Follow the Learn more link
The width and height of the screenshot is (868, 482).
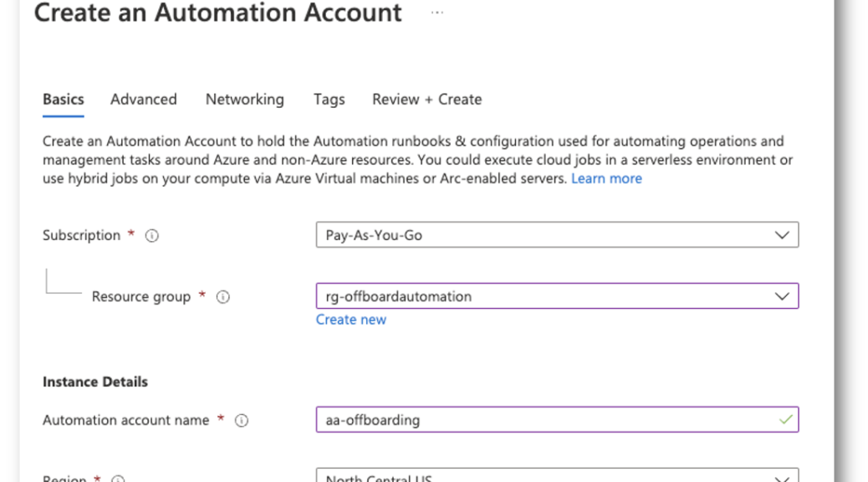point(606,178)
